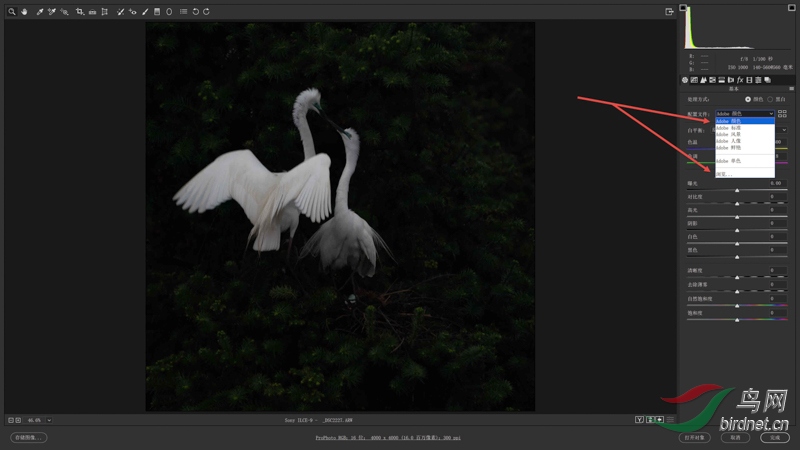Select the Zoom tool in toolbar
The height and width of the screenshot is (450, 800).
tap(12, 11)
